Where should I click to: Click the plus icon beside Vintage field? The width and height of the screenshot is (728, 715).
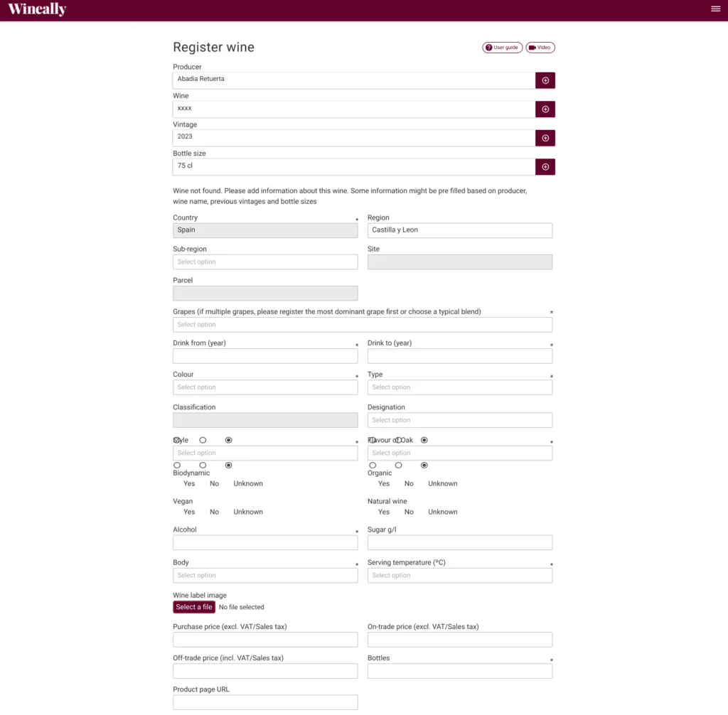click(x=545, y=138)
